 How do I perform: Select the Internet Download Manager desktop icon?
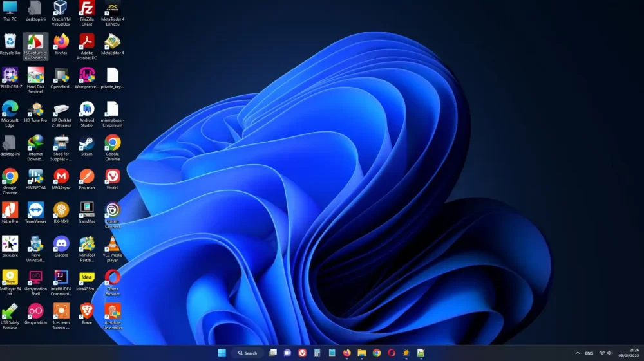click(35, 148)
